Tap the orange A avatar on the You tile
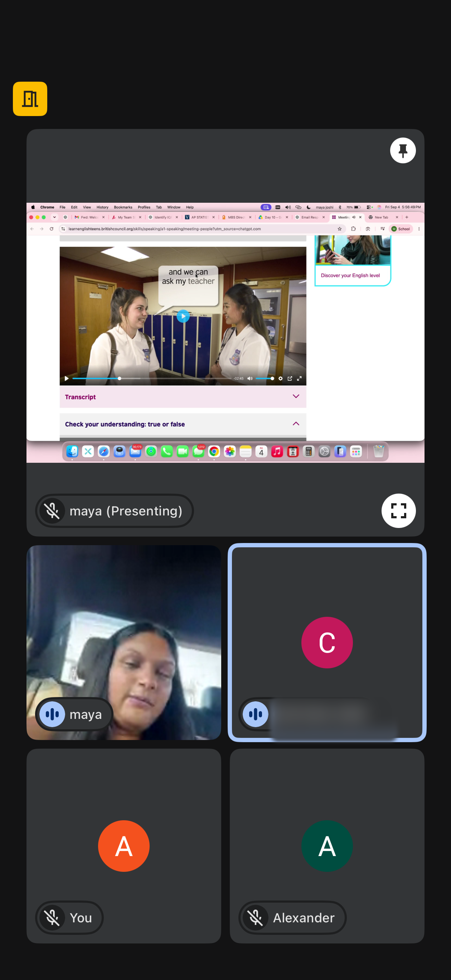Image resolution: width=451 pixels, height=980 pixels. [x=123, y=846]
